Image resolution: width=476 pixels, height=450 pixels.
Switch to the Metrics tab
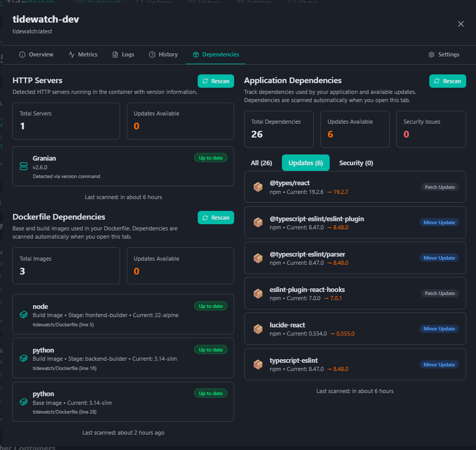(83, 54)
